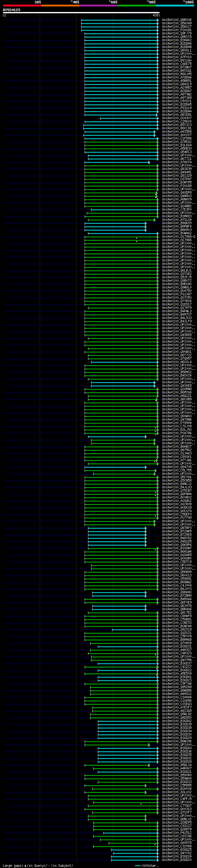197x868 pixels.
Task: Select the UniRef100_O13463 entry
Action: 177,453
